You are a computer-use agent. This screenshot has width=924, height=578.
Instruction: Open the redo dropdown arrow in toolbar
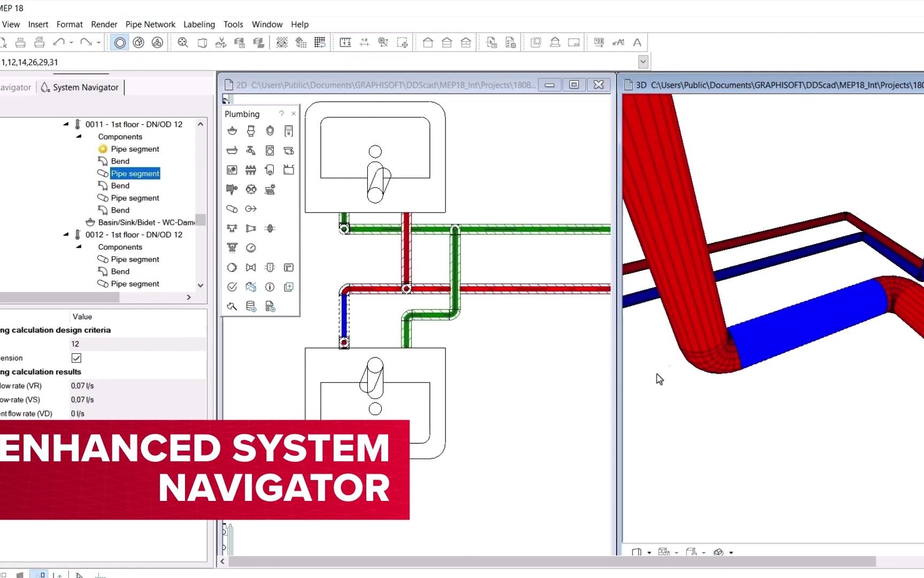[x=98, y=43]
